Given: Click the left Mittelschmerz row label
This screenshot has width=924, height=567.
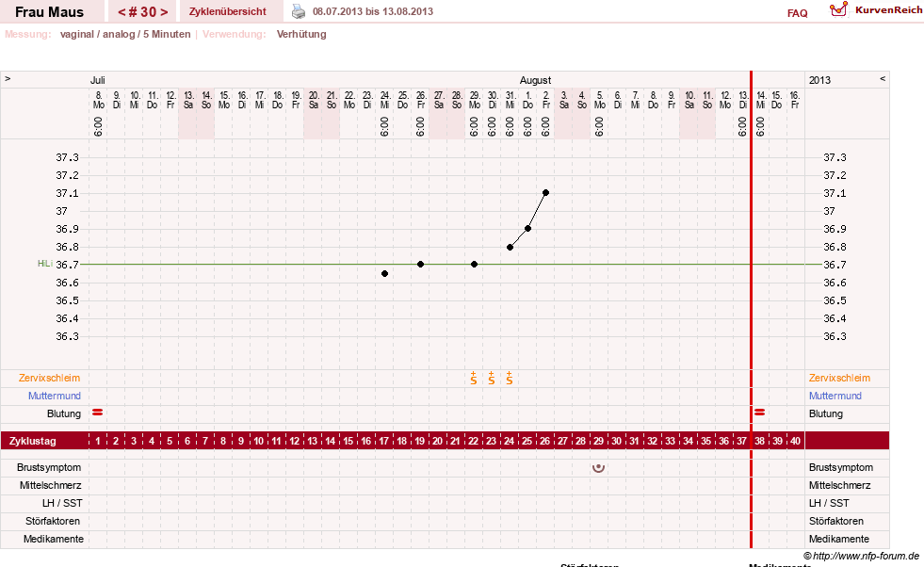Looking at the screenshot, I should pos(50,486).
